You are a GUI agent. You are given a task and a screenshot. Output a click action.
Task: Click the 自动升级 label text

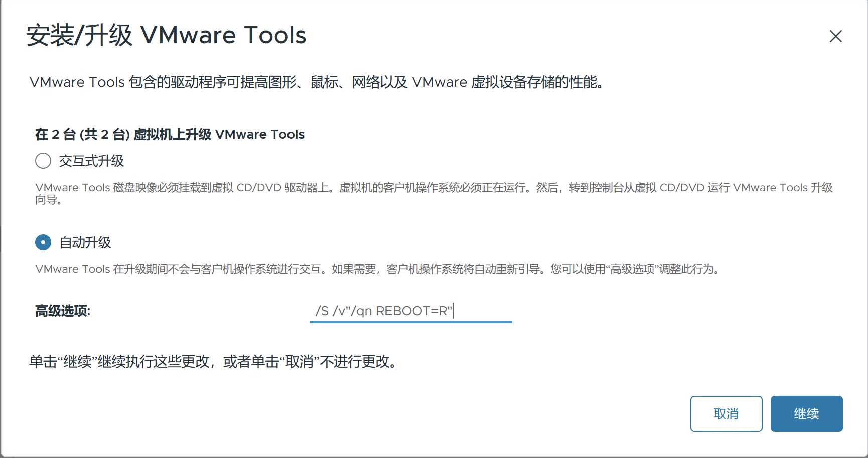click(x=85, y=242)
